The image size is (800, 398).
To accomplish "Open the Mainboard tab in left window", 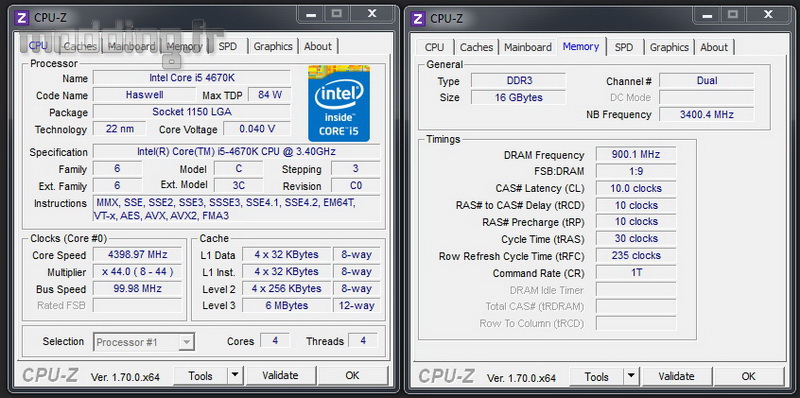I will [131, 46].
